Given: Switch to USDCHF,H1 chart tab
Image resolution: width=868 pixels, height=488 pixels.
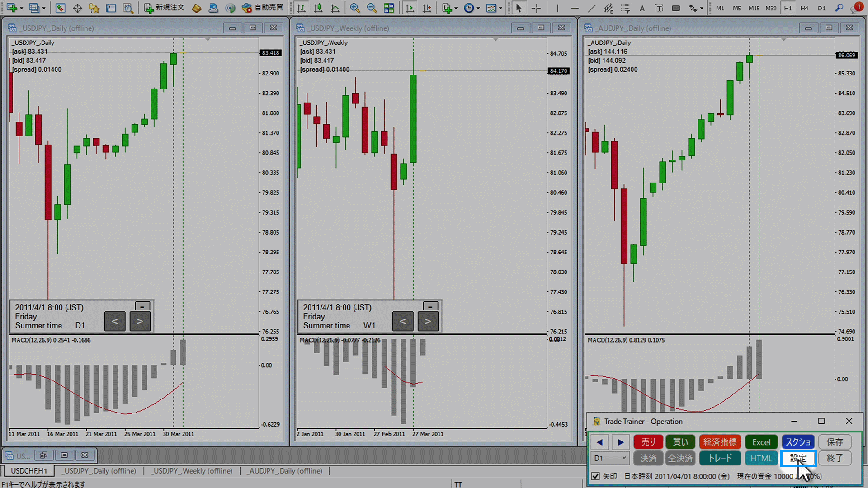Looking at the screenshot, I should [29, 471].
